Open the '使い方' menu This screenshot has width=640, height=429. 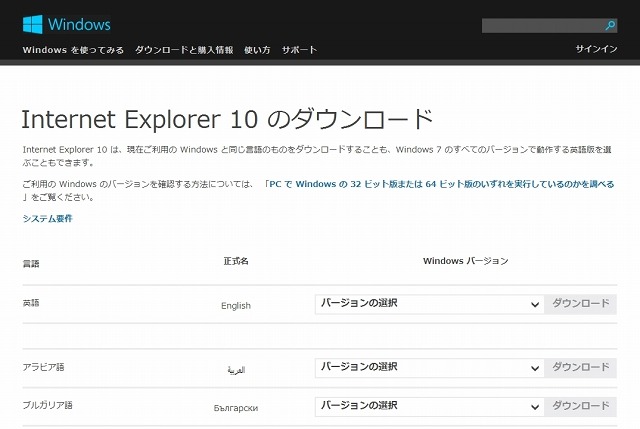click(x=257, y=50)
